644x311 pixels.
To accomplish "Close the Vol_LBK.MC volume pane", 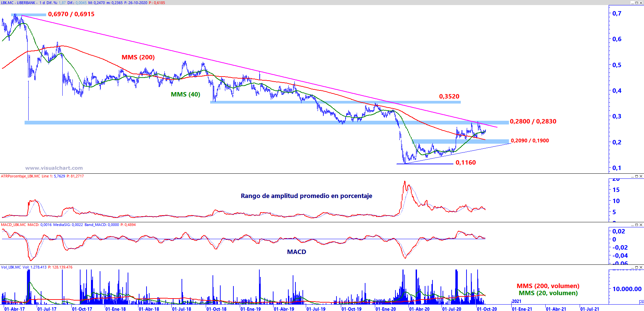I will [641, 267].
